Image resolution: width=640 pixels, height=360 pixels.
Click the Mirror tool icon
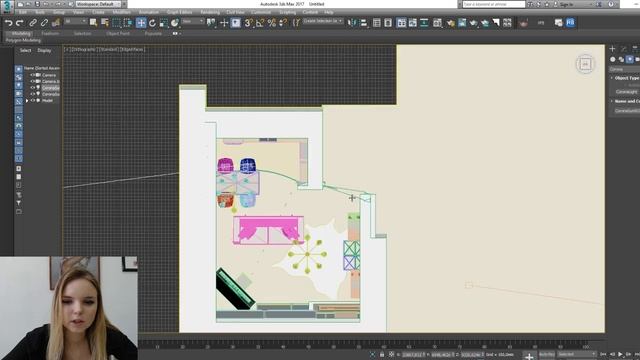(x=352, y=23)
